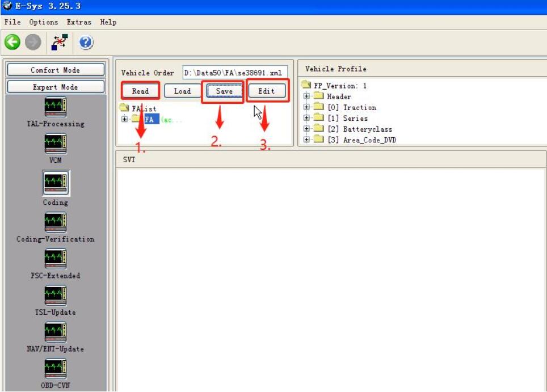Select the '[2] Batteryclass' label

click(360, 129)
